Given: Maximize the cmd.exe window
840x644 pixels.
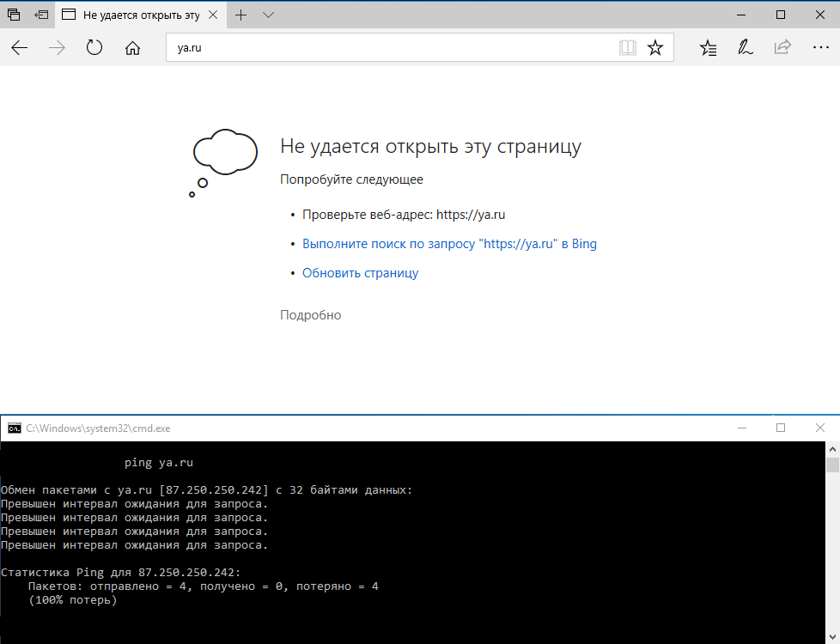Looking at the screenshot, I should (x=781, y=428).
